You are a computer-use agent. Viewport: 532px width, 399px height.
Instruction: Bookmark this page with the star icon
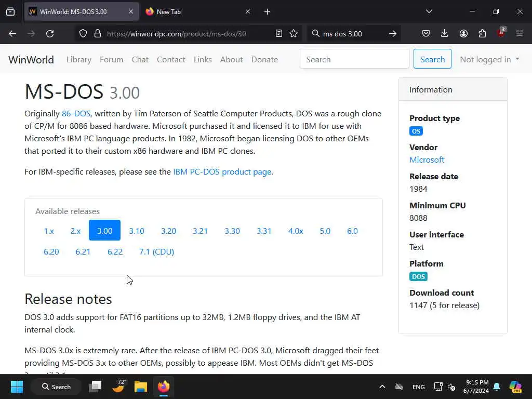pos(294,34)
